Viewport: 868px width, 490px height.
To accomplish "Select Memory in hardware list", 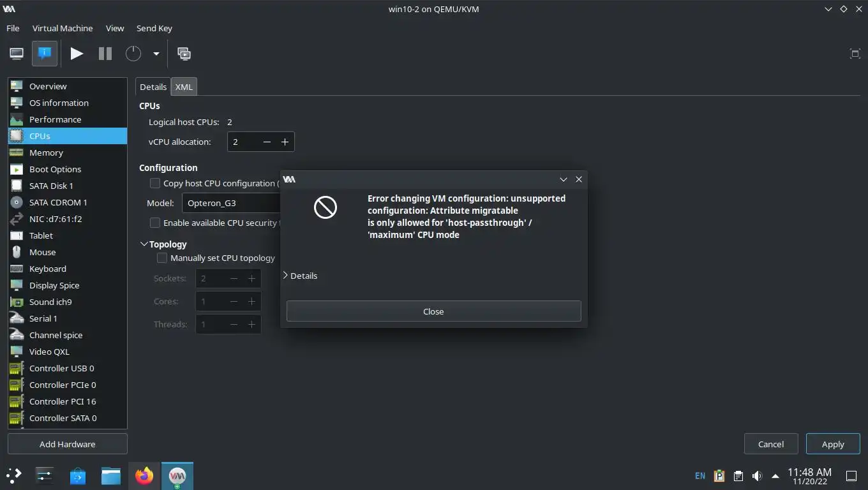I will click(x=67, y=152).
